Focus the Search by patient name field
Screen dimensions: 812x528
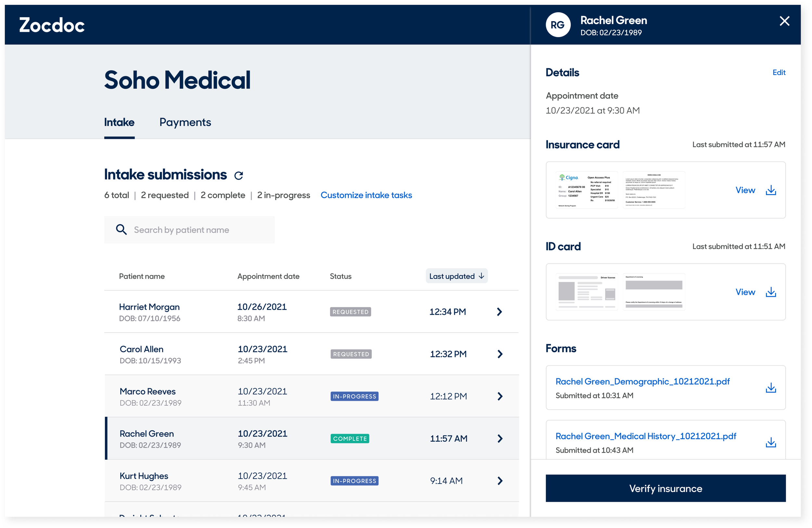[x=198, y=230]
